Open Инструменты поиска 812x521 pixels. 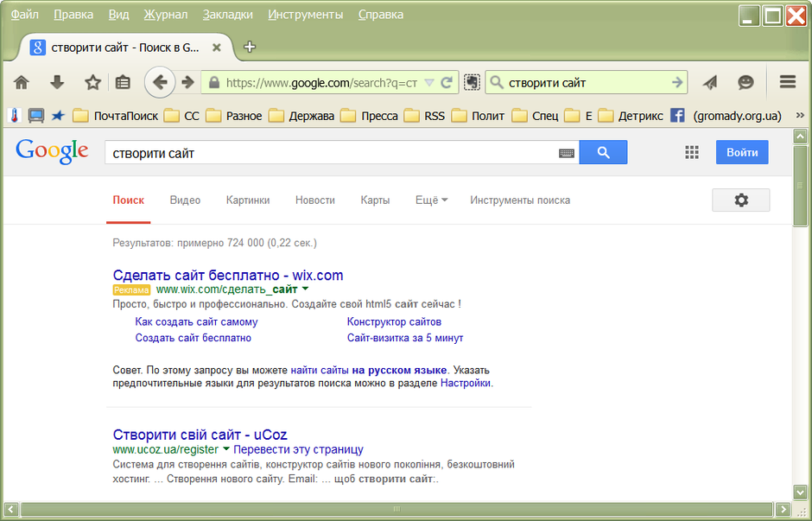(520, 200)
